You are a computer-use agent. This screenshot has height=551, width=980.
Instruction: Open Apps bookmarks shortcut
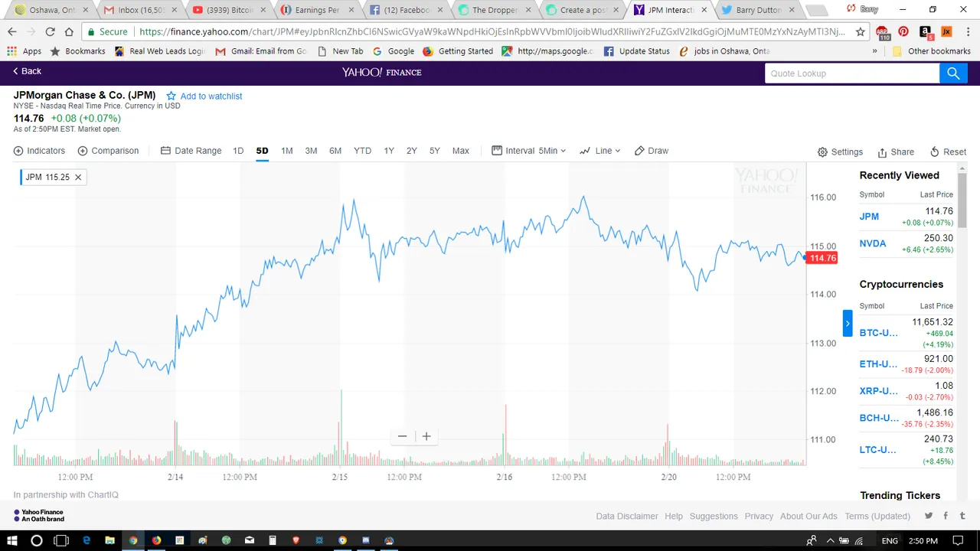pos(24,51)
